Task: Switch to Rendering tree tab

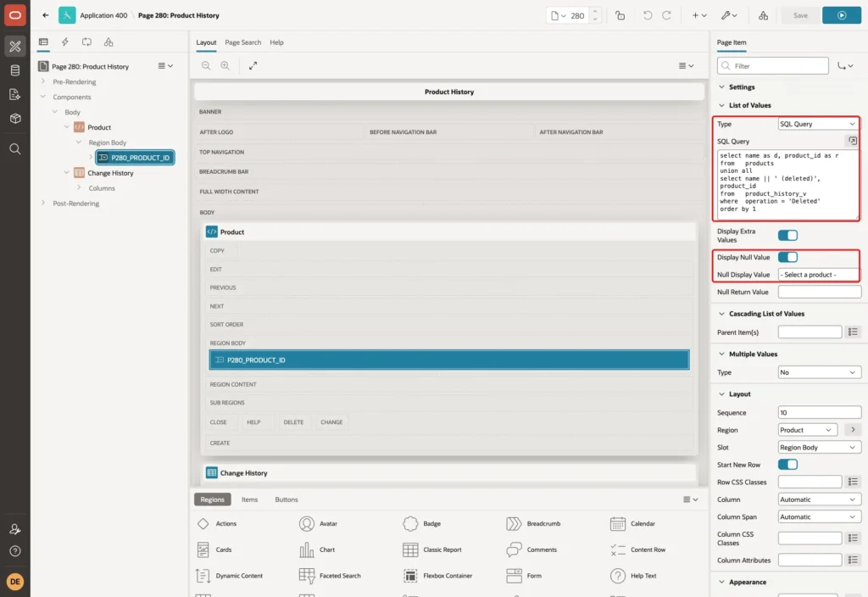Action: (43, 42)
